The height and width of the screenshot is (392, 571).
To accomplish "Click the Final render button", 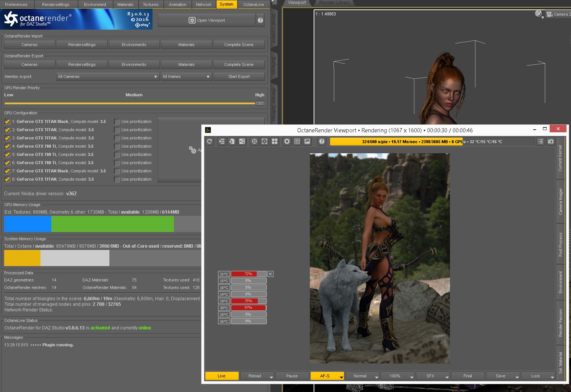I will pos(468,376).
